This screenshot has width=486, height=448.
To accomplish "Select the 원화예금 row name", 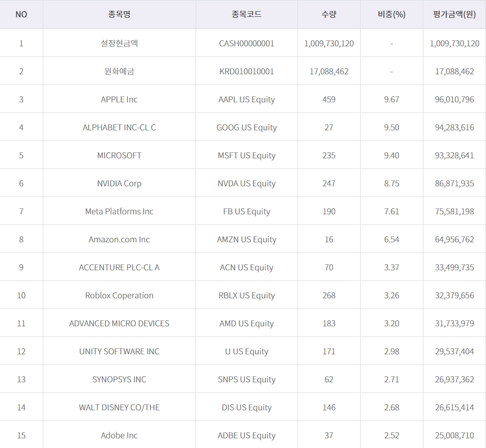I will 119,71.
